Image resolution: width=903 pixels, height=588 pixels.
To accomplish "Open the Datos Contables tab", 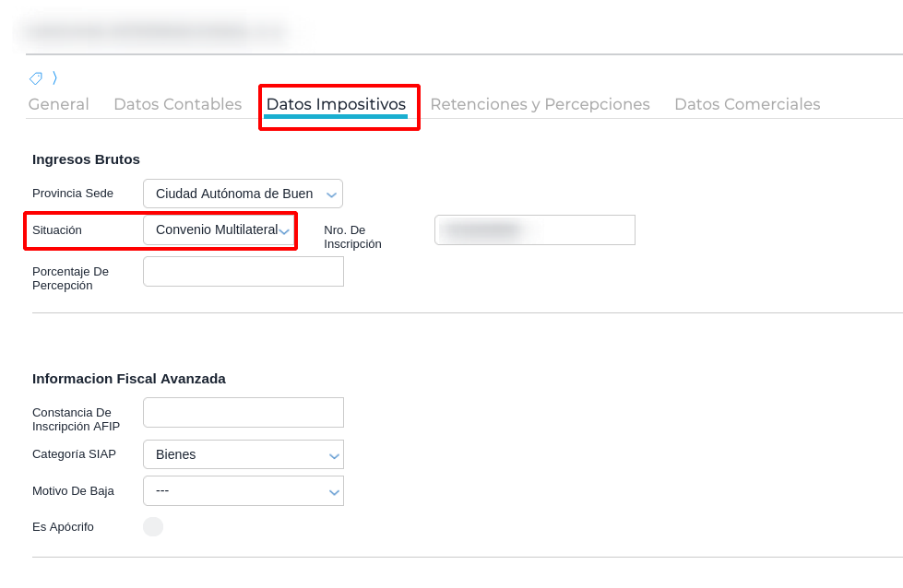I will tap(177, 104).
